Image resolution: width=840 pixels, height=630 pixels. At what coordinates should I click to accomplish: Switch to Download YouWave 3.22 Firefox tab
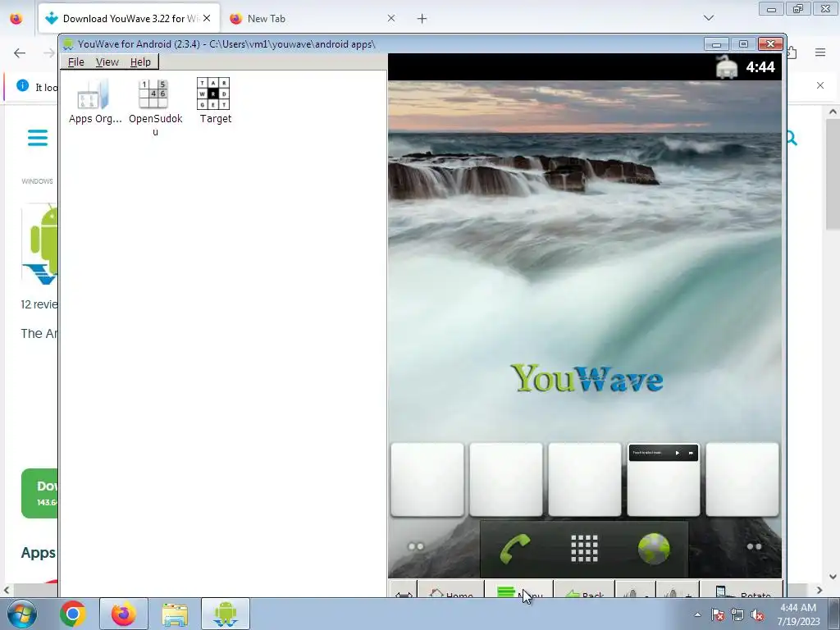[x=129, y=18]
